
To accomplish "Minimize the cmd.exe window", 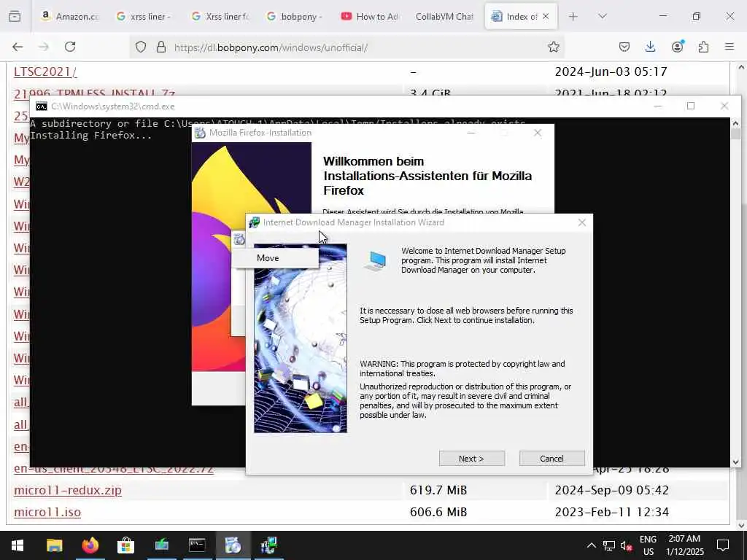I will [x=658, y=106].
